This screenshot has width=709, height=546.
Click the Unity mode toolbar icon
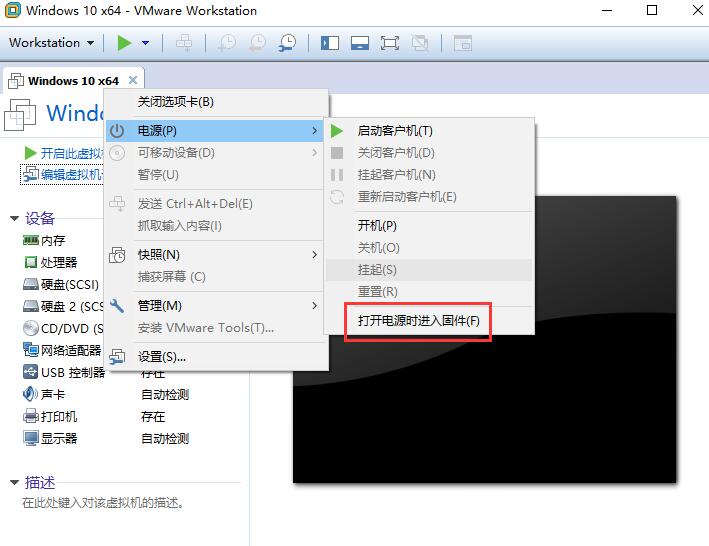420,43
